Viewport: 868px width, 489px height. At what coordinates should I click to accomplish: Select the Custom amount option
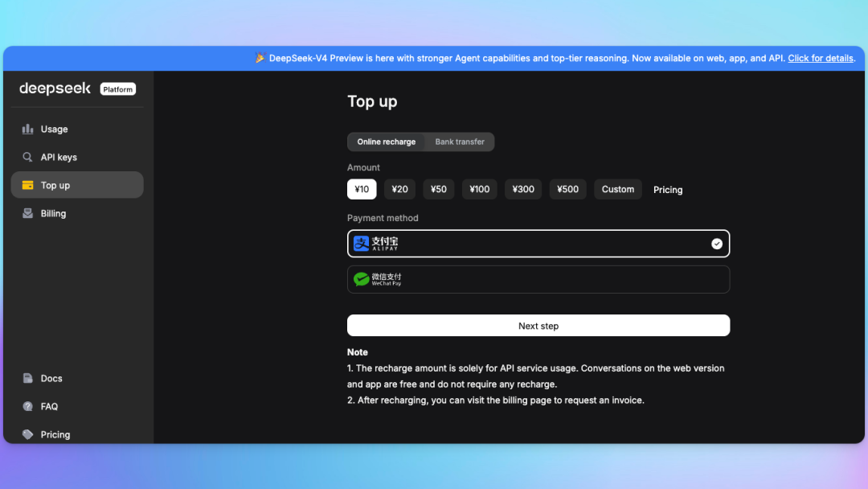[617, 189]
